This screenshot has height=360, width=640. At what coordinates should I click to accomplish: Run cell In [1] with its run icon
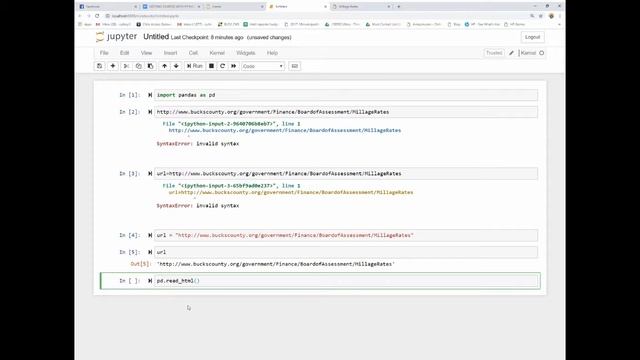click(x=150, y=95)
